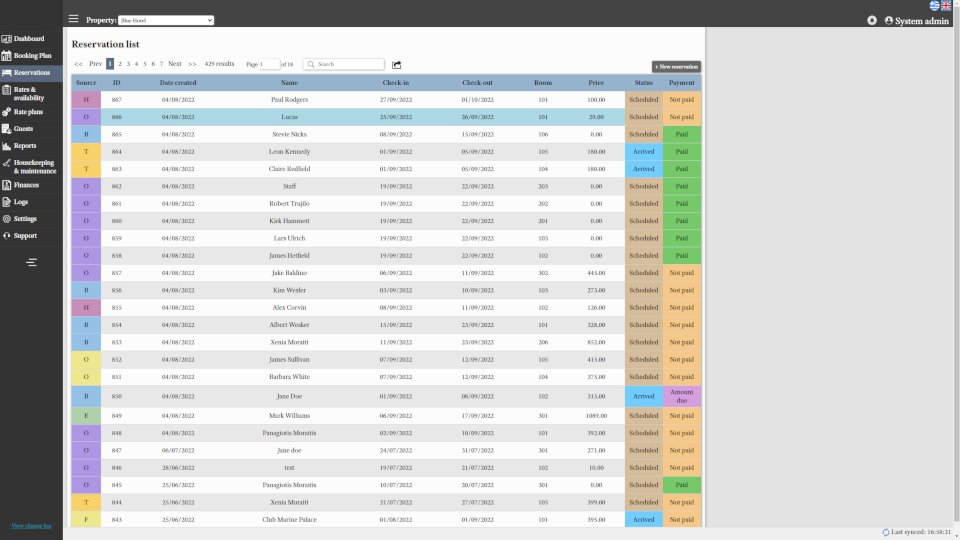Collapse sidebar using bottom menu icon
The width and height of the screenshot is (960, 540).
click(x=31, y=262)
